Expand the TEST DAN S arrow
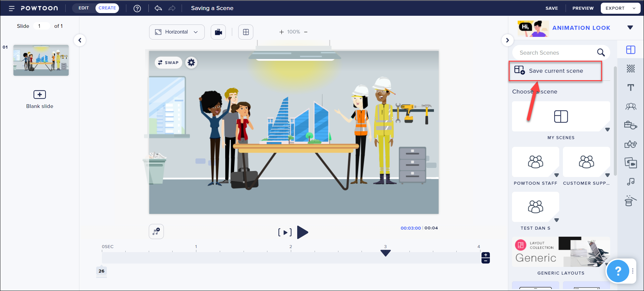 click(x=557, y=220)
